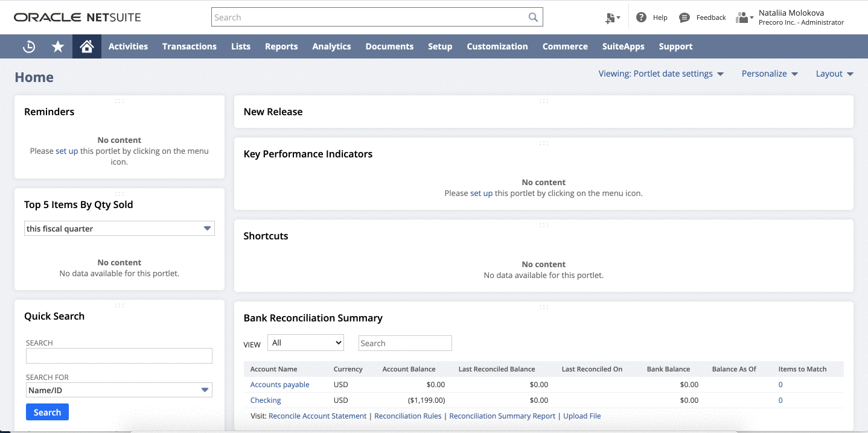Open the Reconciliation Summary Report link
Image resolution: width=868 pixels, height=433 pixels.
point(502,416)
